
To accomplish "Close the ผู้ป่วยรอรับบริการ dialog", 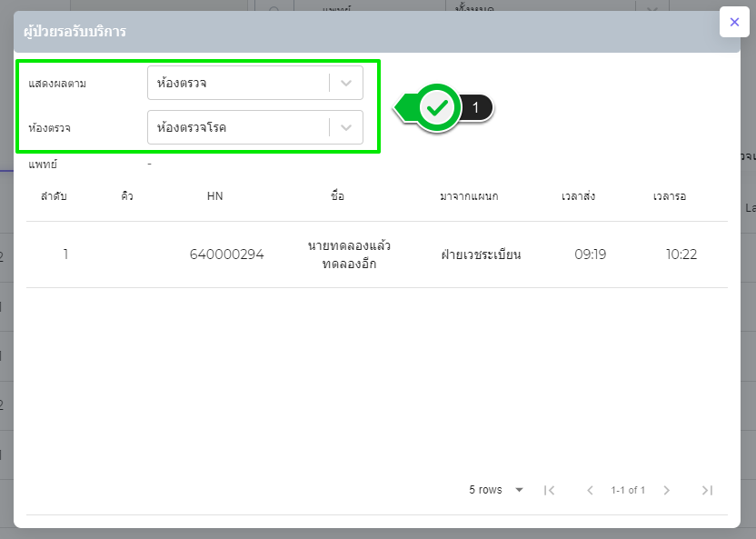I will (734, 22).
